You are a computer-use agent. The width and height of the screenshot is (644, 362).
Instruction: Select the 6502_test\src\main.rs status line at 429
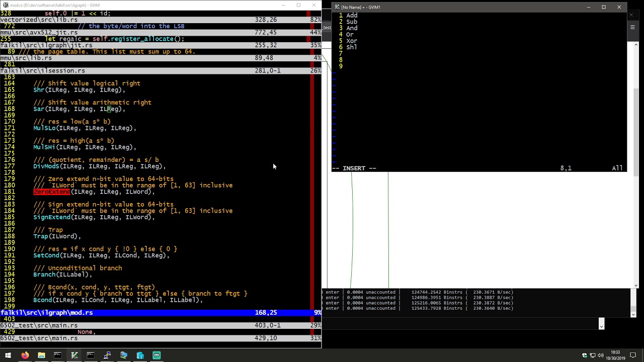click(160, 338)
